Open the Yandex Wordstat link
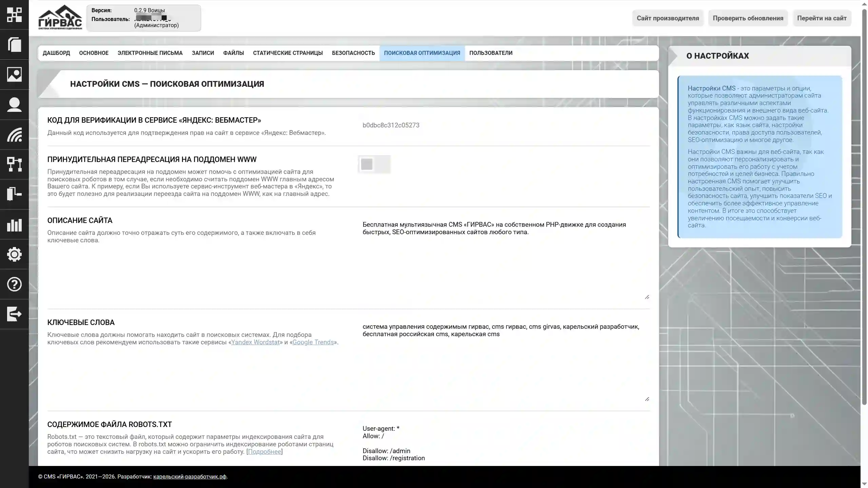This screenshot has height=488, width=868. coord(255,342)
